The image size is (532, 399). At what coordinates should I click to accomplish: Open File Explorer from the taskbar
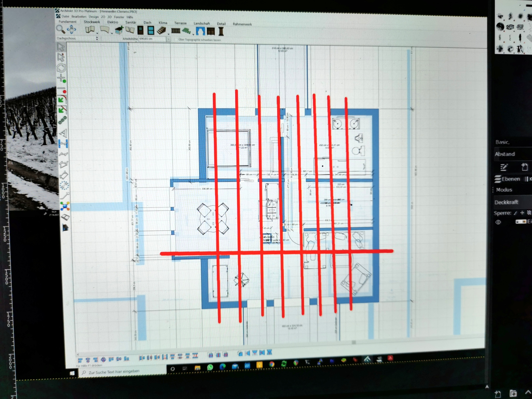[x=198, y=368]
